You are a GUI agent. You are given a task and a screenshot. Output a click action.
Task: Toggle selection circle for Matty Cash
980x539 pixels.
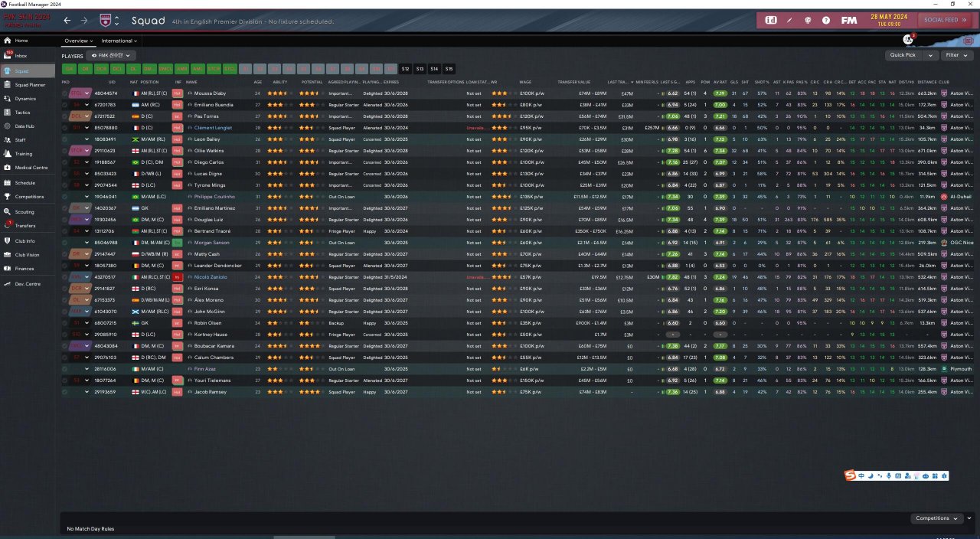click(x=65, y=254)
